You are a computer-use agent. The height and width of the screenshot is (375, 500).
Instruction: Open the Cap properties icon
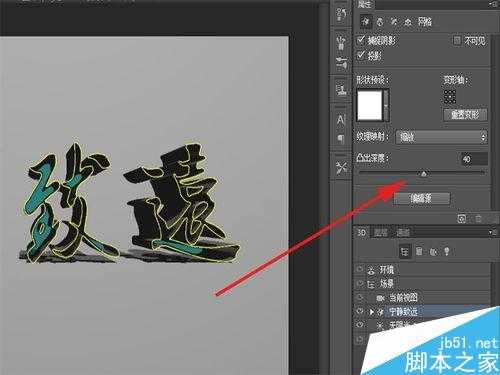pyautogui.click(x=394, y=22)
